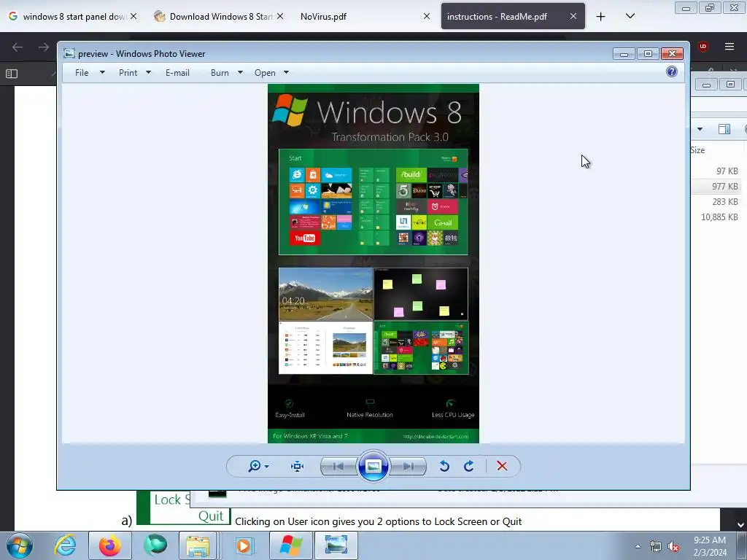Open a new browser tab

point(601,17)
